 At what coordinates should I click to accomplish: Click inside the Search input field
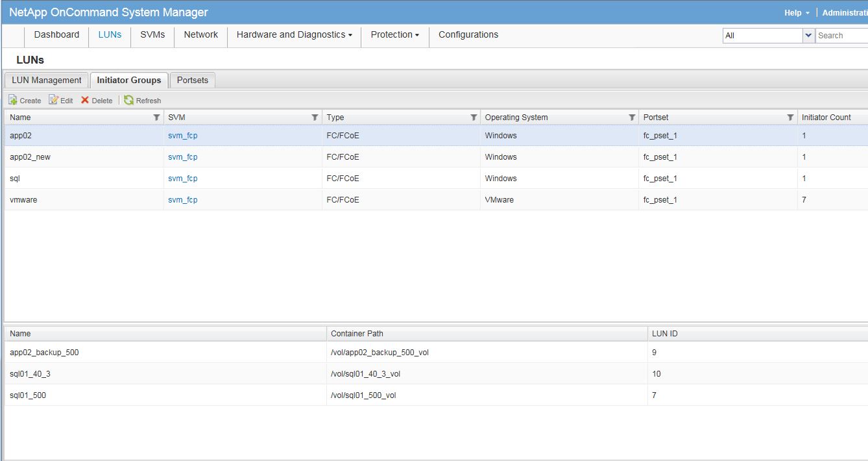(841, 36)
